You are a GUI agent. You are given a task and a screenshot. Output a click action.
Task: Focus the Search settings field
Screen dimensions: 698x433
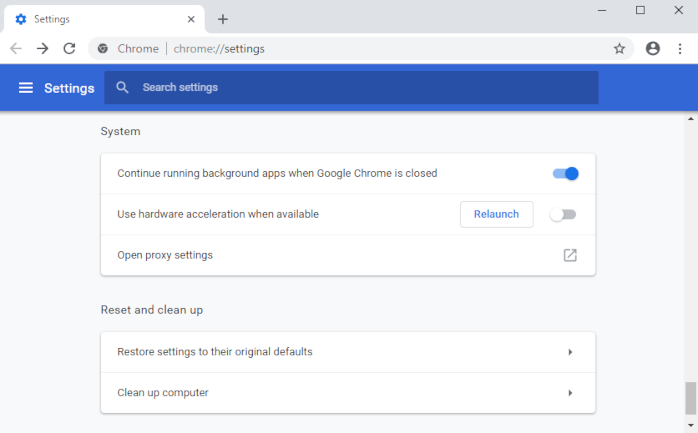click(351, 88)
